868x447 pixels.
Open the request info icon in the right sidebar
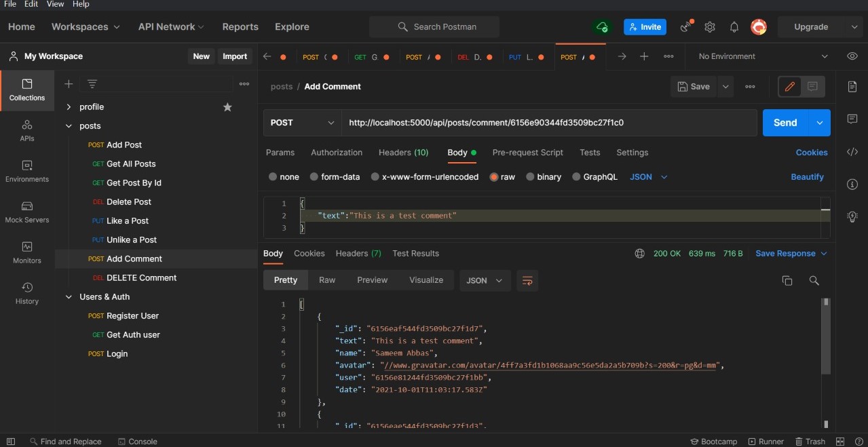[852, 184]
